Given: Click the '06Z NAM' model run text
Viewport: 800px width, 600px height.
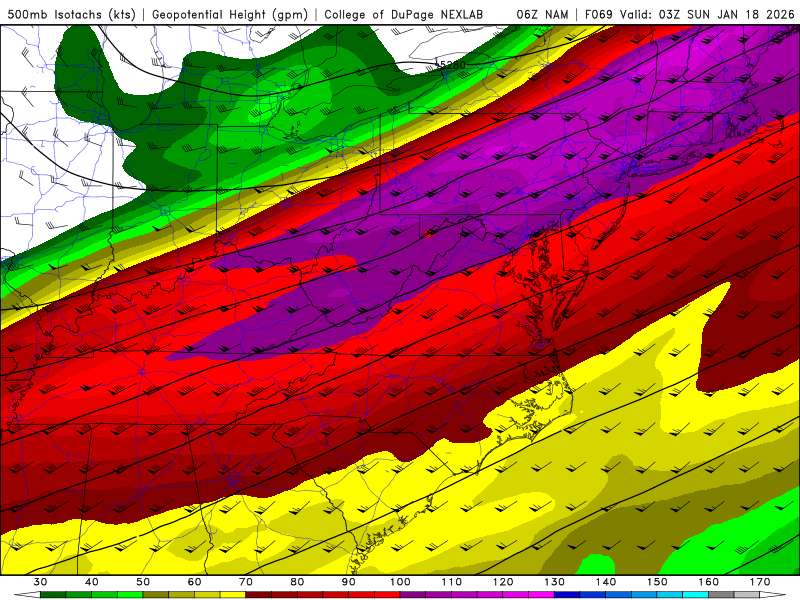Looking at the screenshot, I should [x=542, y=14].
